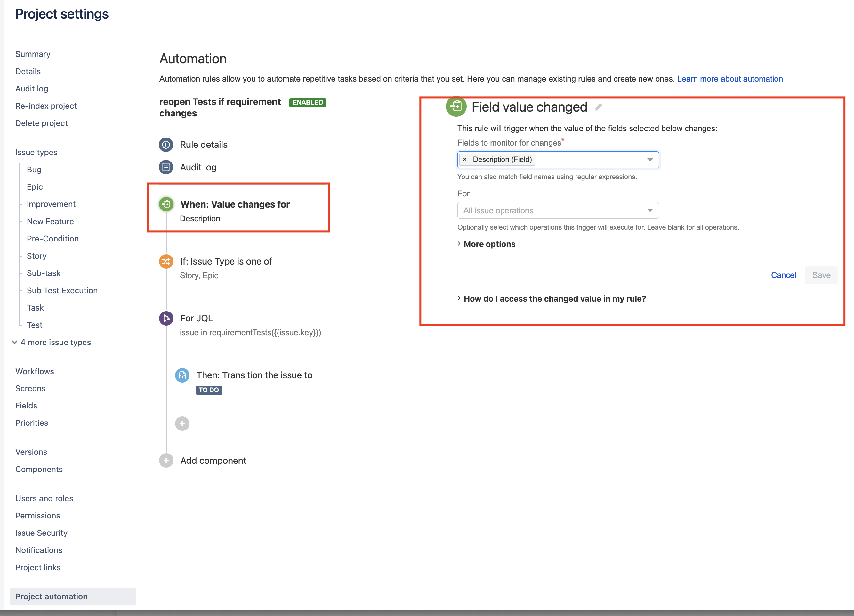Remove the Description (Field) tag
854x616 pixels.
tap(465, 160)
